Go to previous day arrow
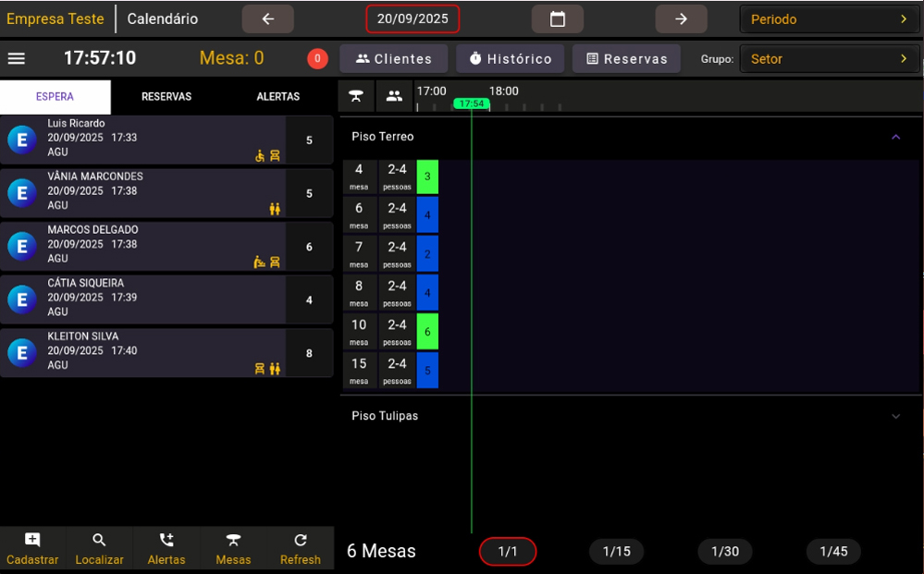This screenshot has width=924, height=574. pyautogui.click(x=268, y=18)
